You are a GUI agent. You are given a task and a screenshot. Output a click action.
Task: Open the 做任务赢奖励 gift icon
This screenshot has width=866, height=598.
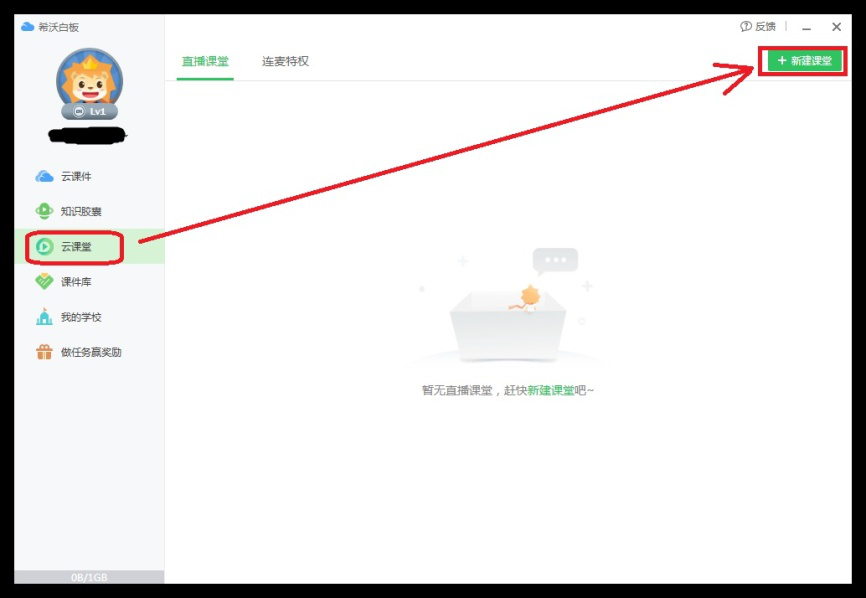tap(44, 352)
